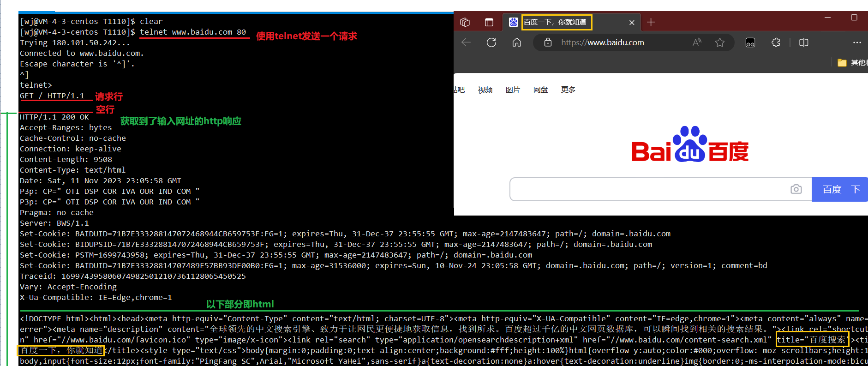Open the 更多 menu on Baidu
The image size is (868, 366).
click(568, 90)
